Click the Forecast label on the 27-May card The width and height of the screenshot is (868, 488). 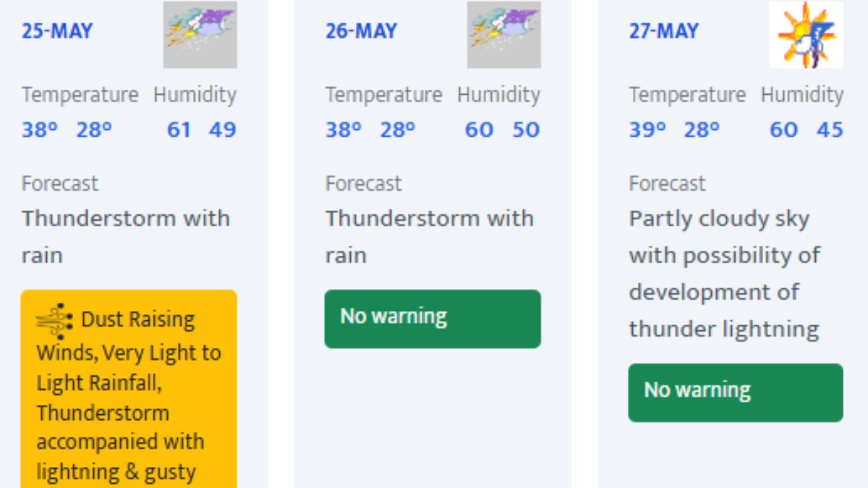pos(667,184)
